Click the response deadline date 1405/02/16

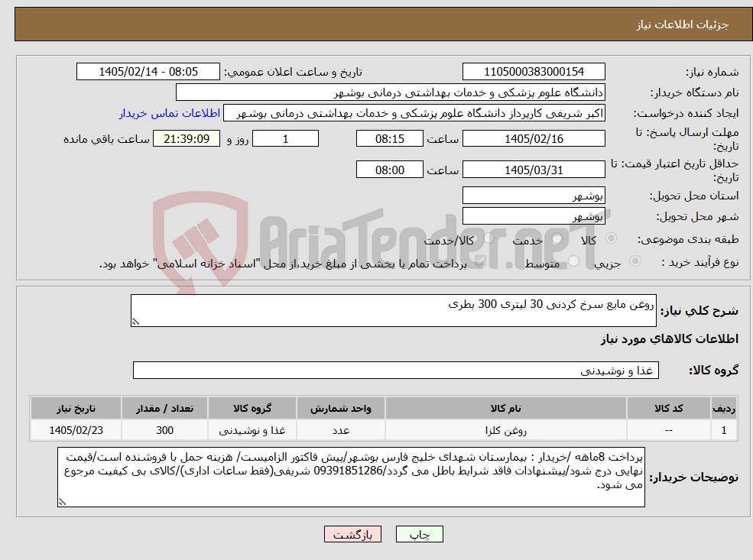coord(534,139)
